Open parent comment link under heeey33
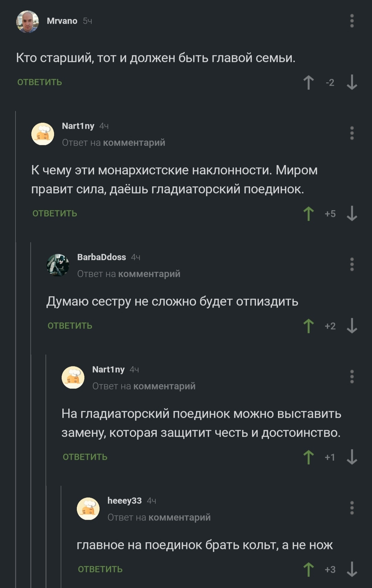372x588 pixels. coord(179,517)
